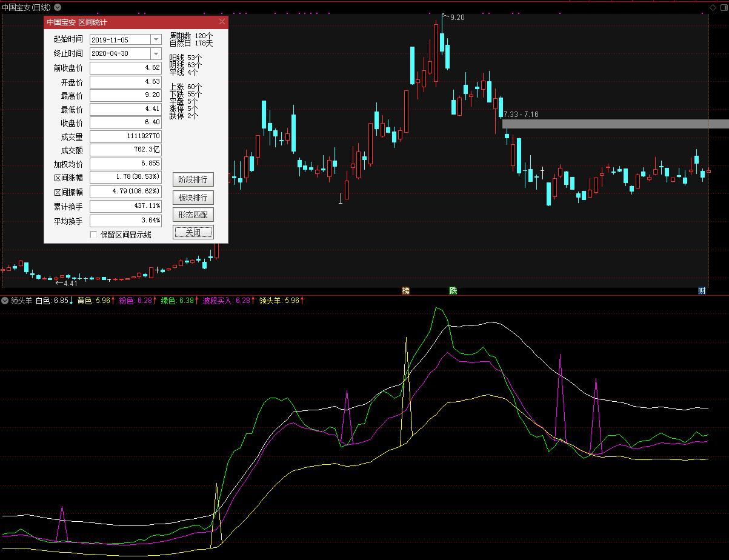Click the 成交额 value 762.3亿
Viewport: 729px width, 560px height.
point(125,150)
